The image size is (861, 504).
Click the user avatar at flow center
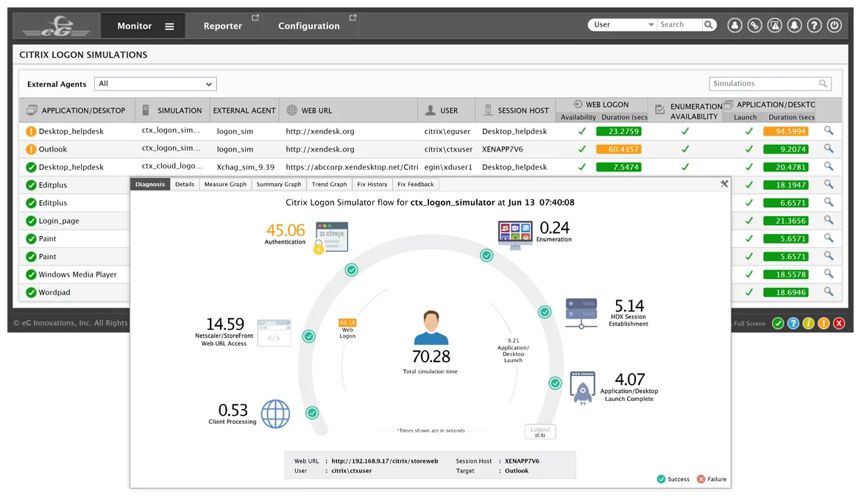(x=431, y=327)
